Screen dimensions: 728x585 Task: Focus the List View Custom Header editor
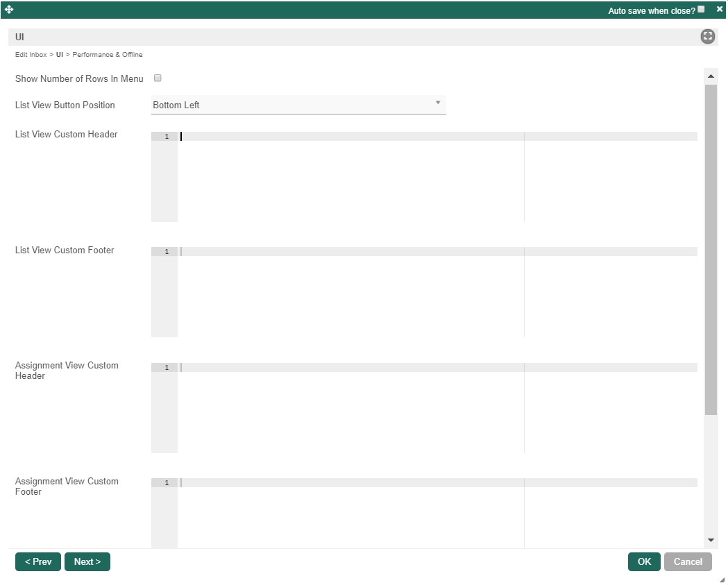click(x=424, y=177)
